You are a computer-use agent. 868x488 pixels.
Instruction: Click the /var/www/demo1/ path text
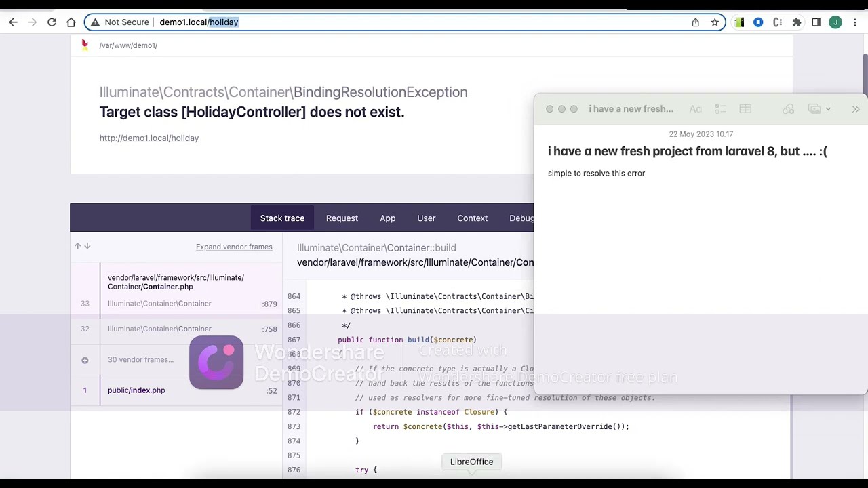coord(128,45)
